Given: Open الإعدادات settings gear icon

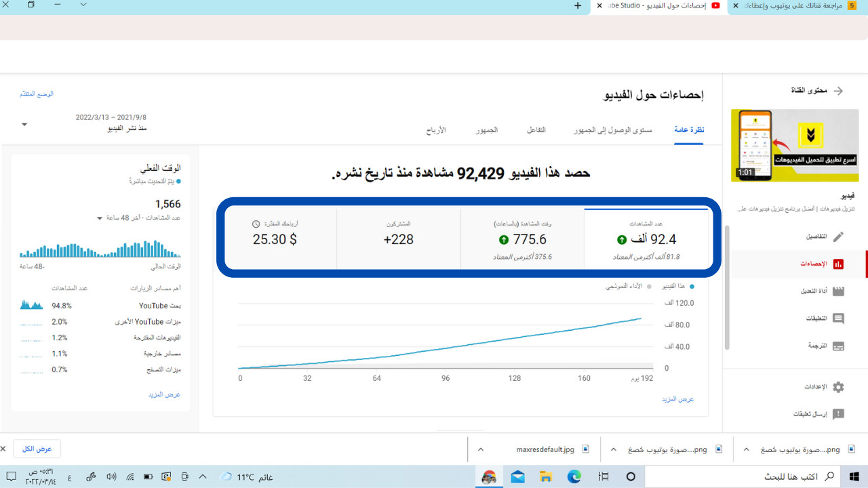Looking at the screenshot, I should (x=839, y=386).
